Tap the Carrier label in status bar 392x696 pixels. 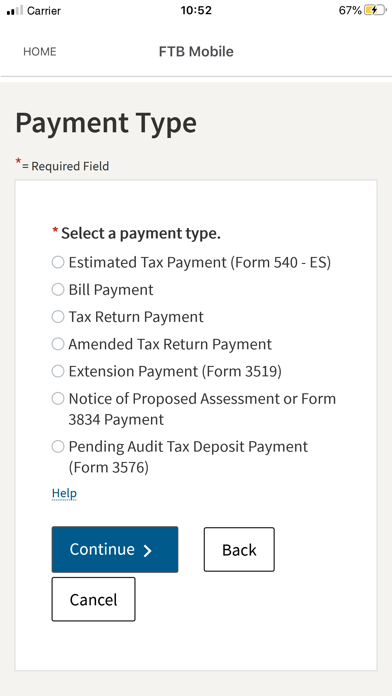point(44,11)
